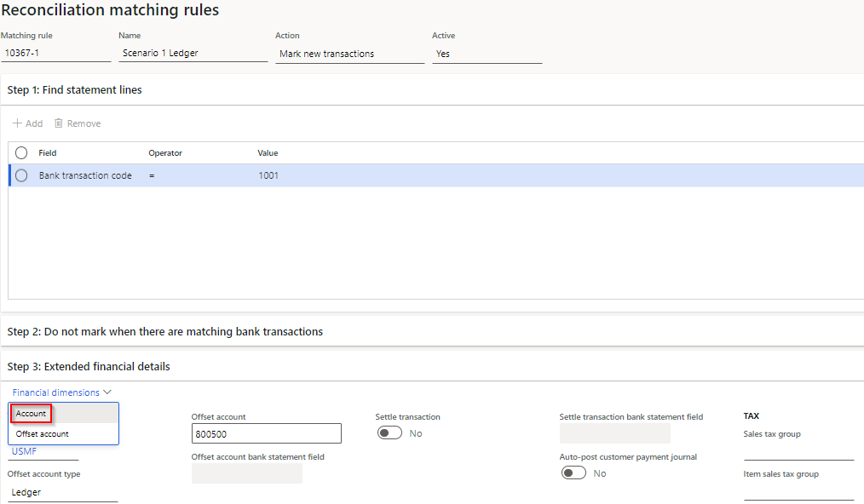The height and width of the screenshot is (504, 864).
Task: Click the USMF company link
Action: pyautogui.click(x=22, y=450)
